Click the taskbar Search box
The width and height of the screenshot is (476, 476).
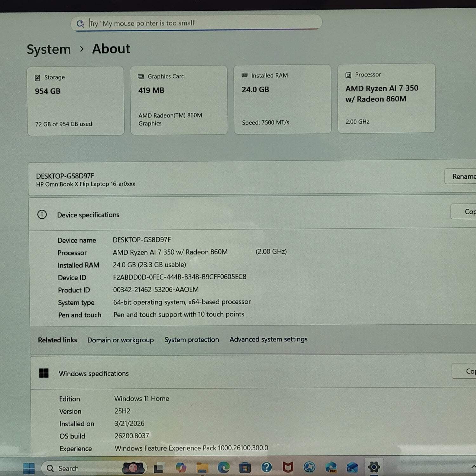[94, 468]
